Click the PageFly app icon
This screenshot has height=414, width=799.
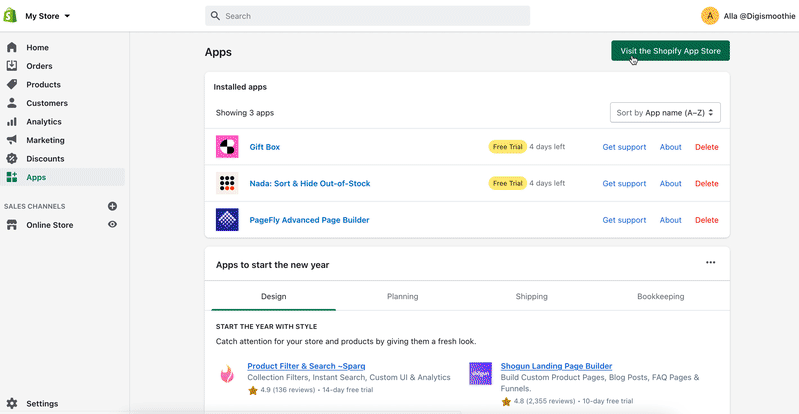coord(227,220)
